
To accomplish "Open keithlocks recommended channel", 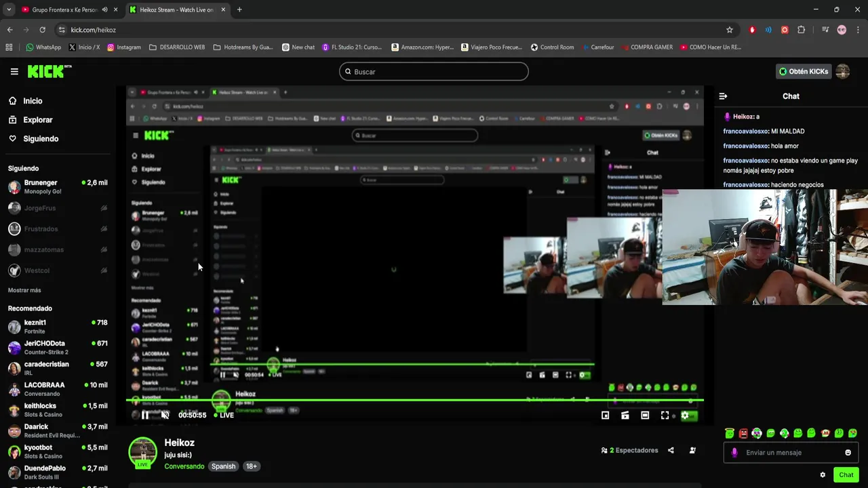I will (x=58, y=410).
